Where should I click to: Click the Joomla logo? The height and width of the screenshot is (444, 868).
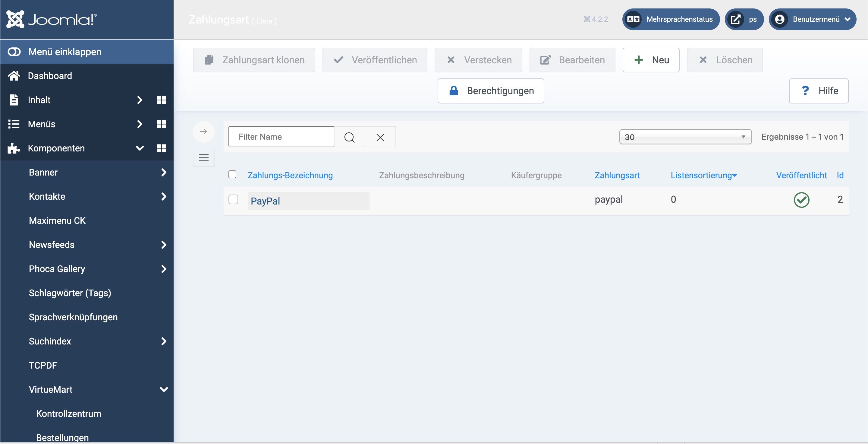coord(52,19)
